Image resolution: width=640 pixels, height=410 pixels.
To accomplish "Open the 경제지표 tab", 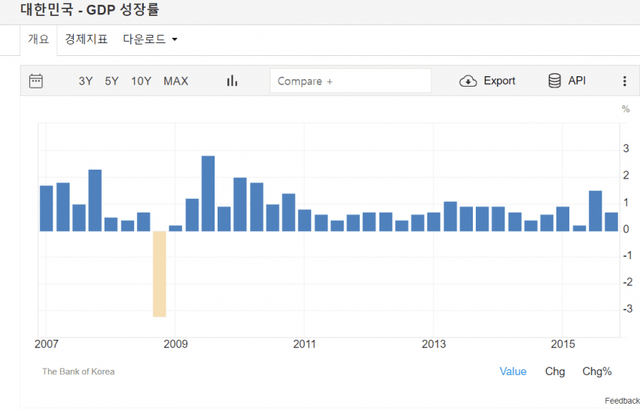I will coord(85,40).
